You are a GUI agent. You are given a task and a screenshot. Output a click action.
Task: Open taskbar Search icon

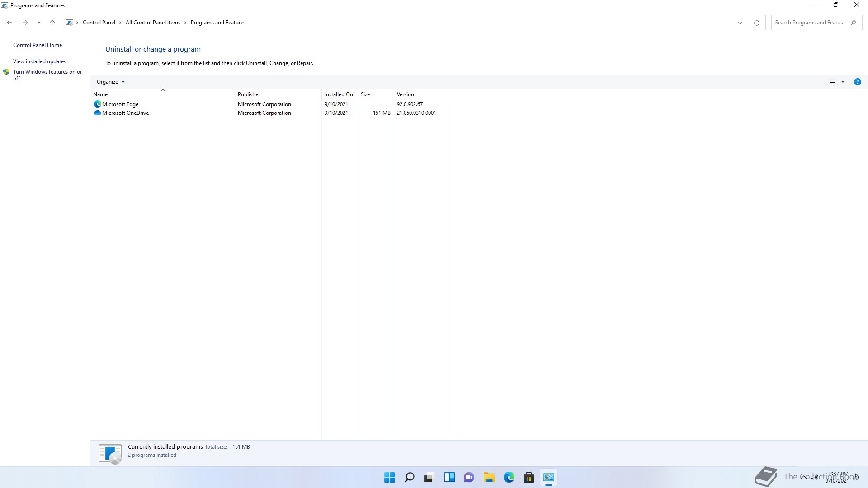coord(409,477)
